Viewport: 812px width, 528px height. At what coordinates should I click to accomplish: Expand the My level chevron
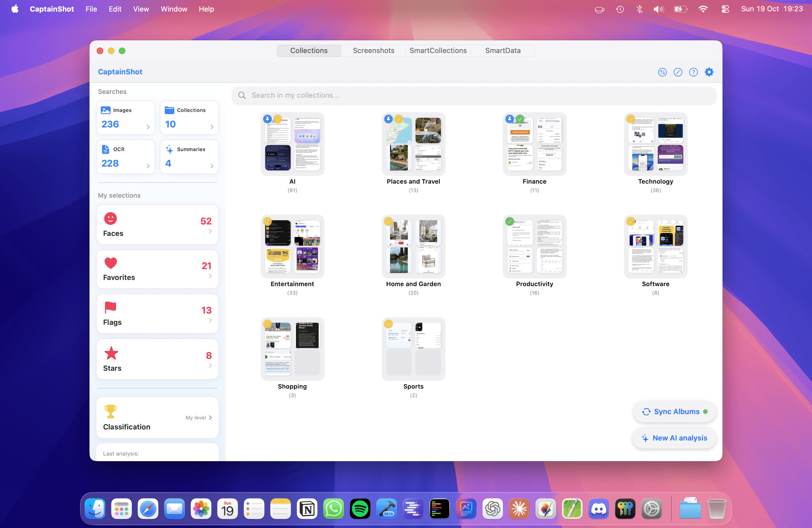[210, 418]
